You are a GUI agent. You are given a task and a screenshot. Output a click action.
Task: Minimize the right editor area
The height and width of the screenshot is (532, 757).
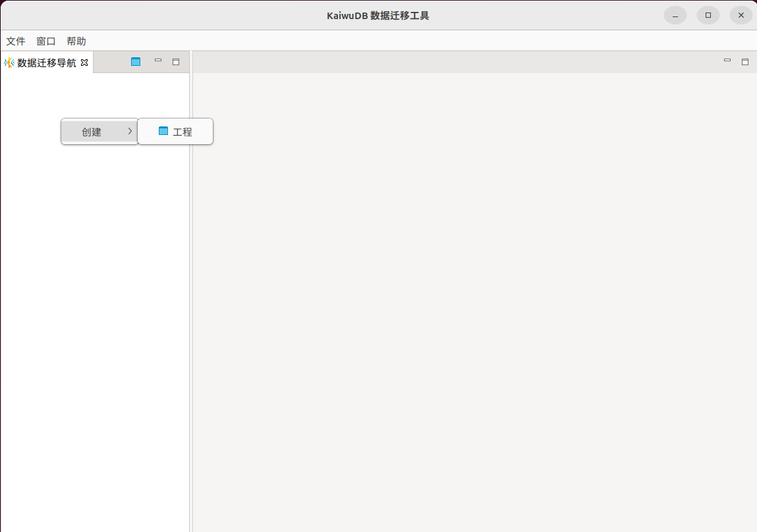(727, 61)
